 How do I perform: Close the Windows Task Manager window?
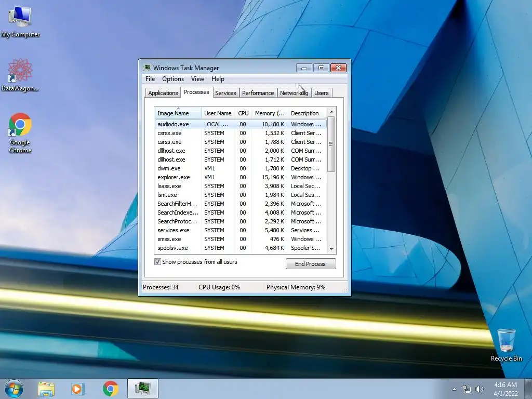(x=338, y=68)
